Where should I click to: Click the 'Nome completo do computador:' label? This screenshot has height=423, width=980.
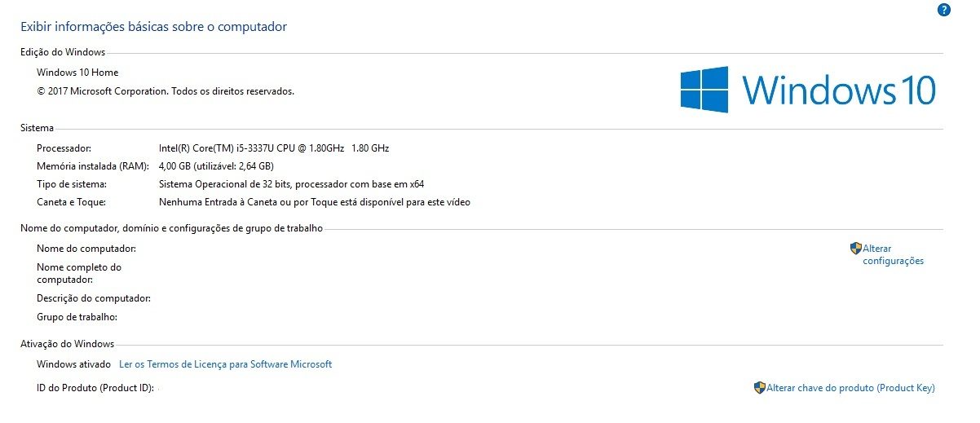[x=79, y=273]
